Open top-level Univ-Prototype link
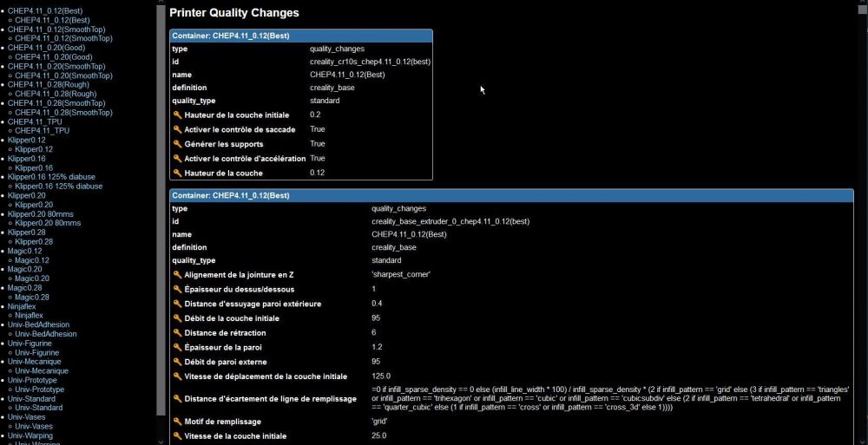Screen dimensions: 868x445 32,380
